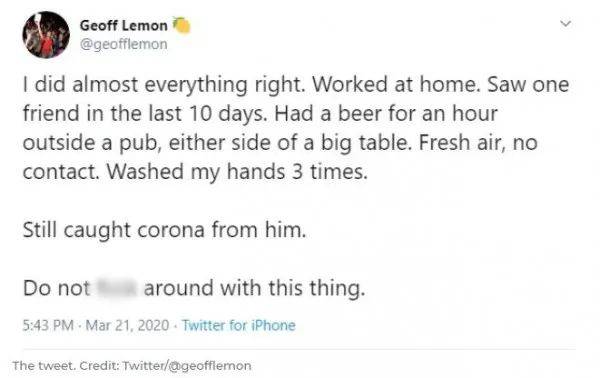The height and width of the screenshot is (378, 600).
Task: Expand the tweet options chevron
Action: [566, 24]
